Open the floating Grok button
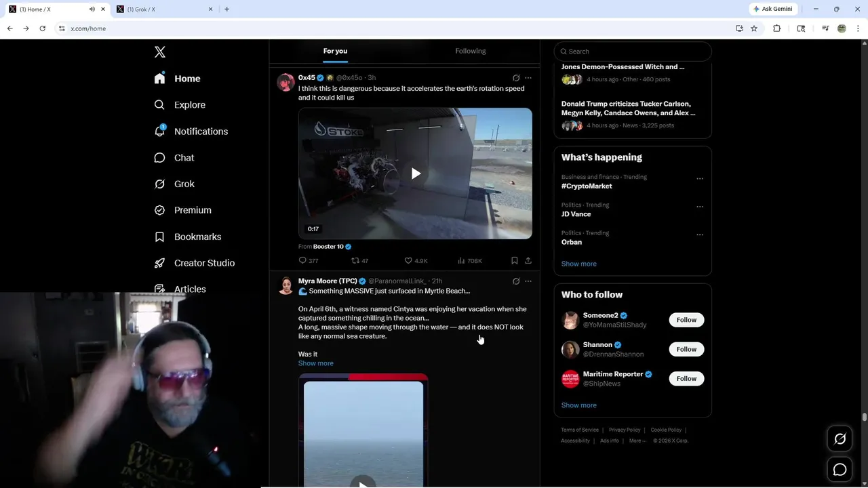 coord(840,439)
